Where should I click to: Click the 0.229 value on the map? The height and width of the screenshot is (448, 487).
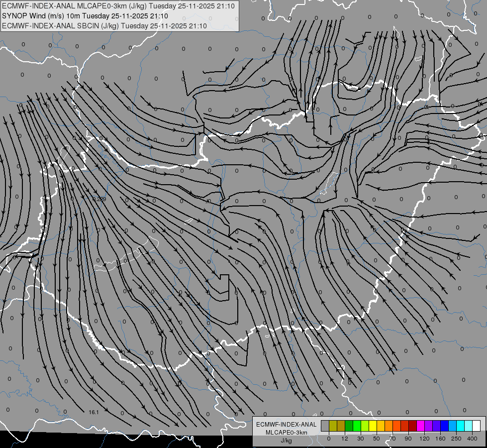tap(99, 199)
